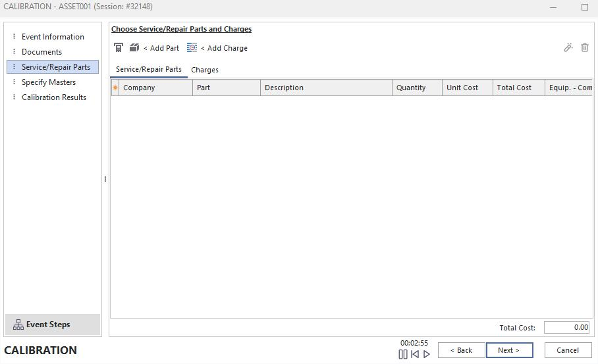The width and height of the screenshot is (598, 364).
Task: Sort by Part column header
Action: 227,88
